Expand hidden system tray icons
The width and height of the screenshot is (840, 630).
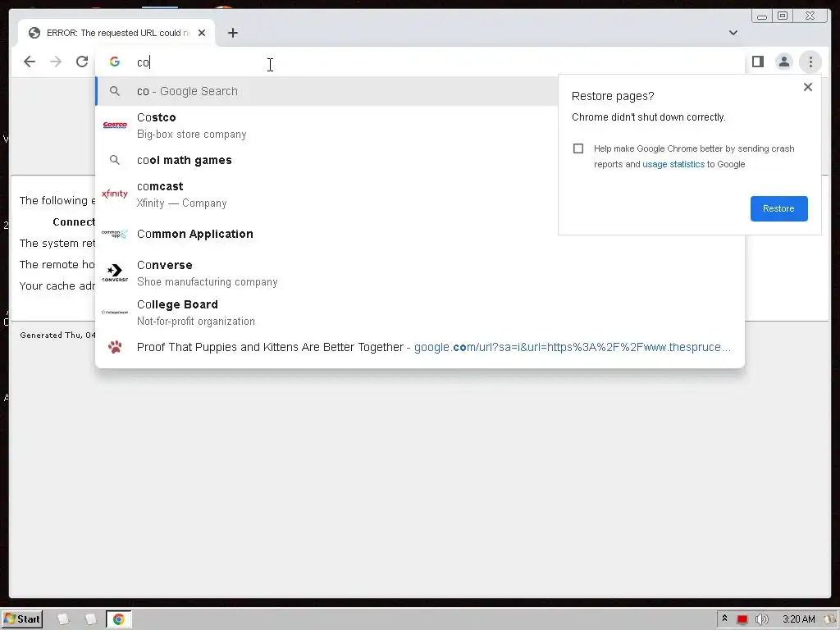[x=724, y=619]
